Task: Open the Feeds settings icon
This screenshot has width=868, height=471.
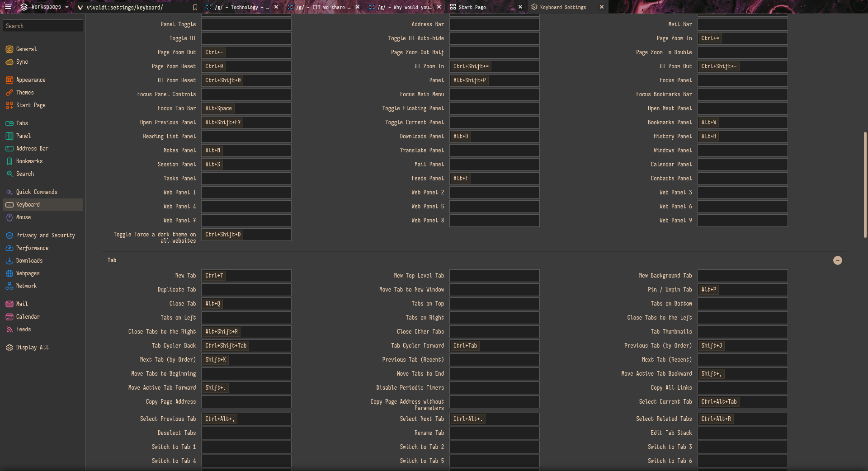Action: 9,330
